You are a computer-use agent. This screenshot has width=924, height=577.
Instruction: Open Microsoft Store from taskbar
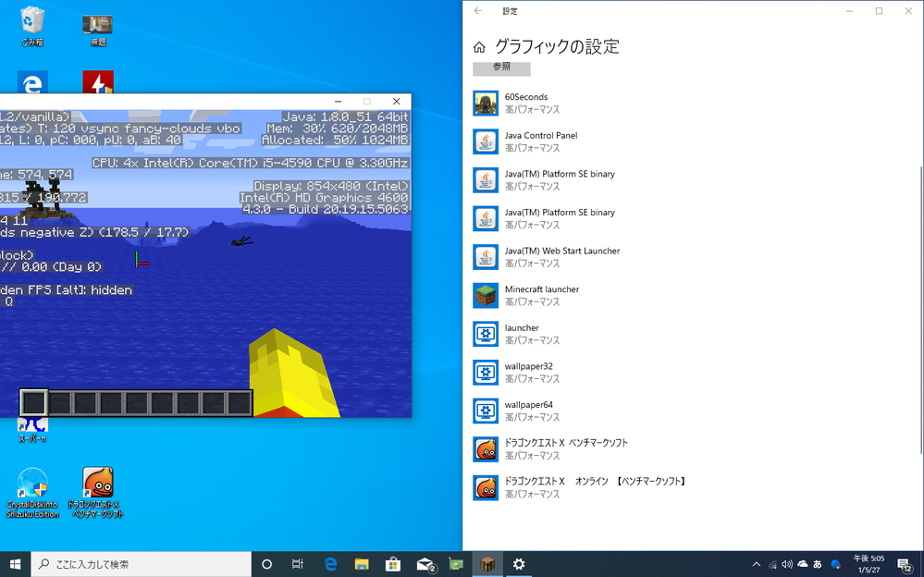(392, 564)
